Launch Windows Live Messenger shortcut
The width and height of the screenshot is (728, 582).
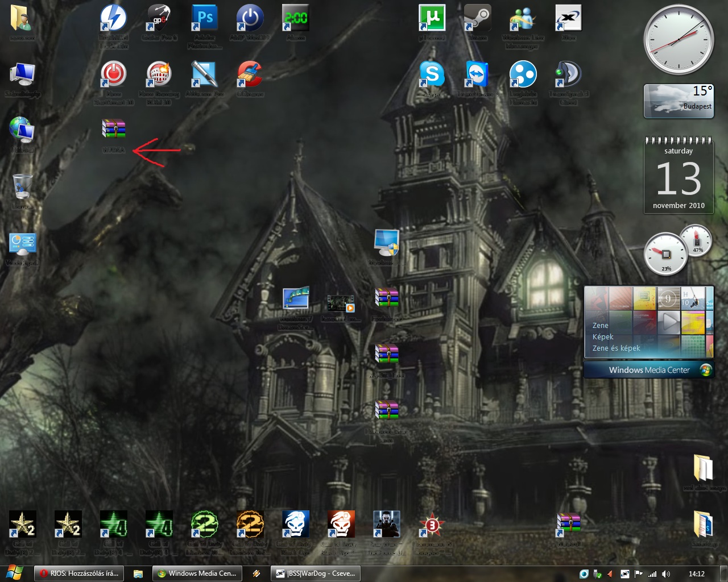tap(523, 18)
